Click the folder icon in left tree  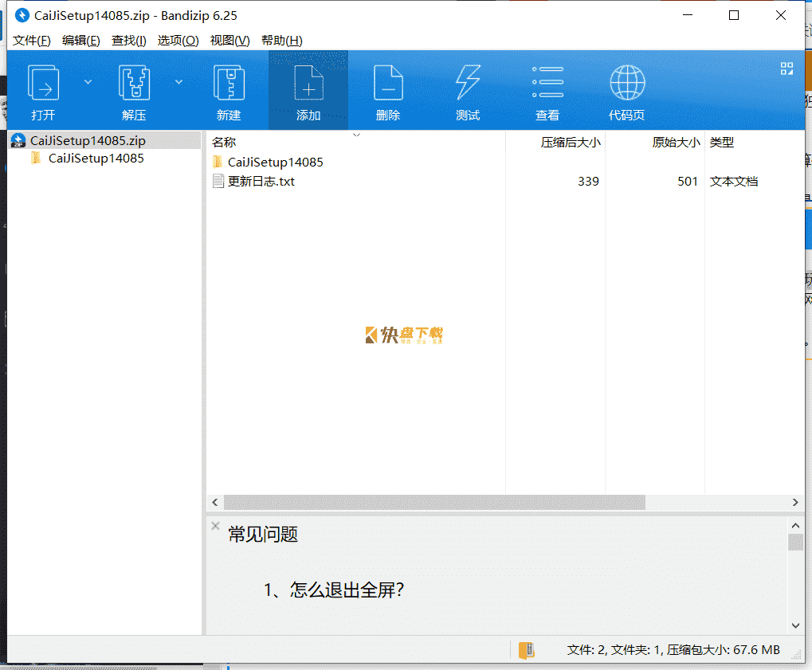(36, 158)
